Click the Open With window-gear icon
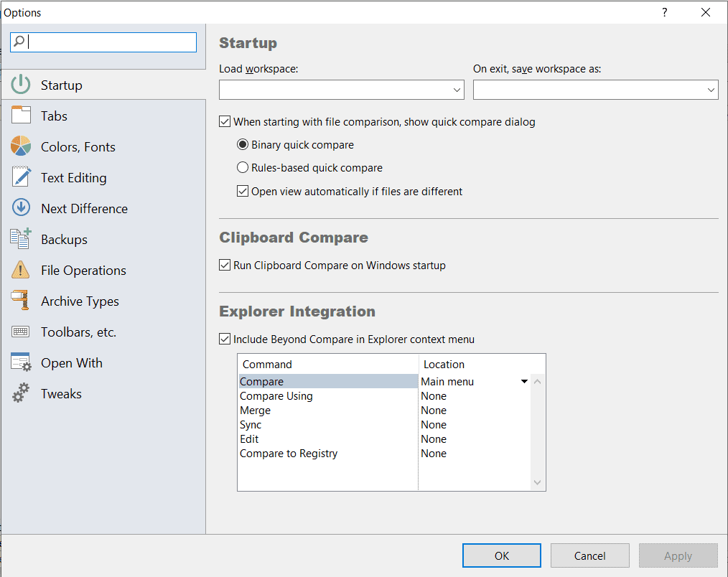728x577 pixels. point(21,362)
